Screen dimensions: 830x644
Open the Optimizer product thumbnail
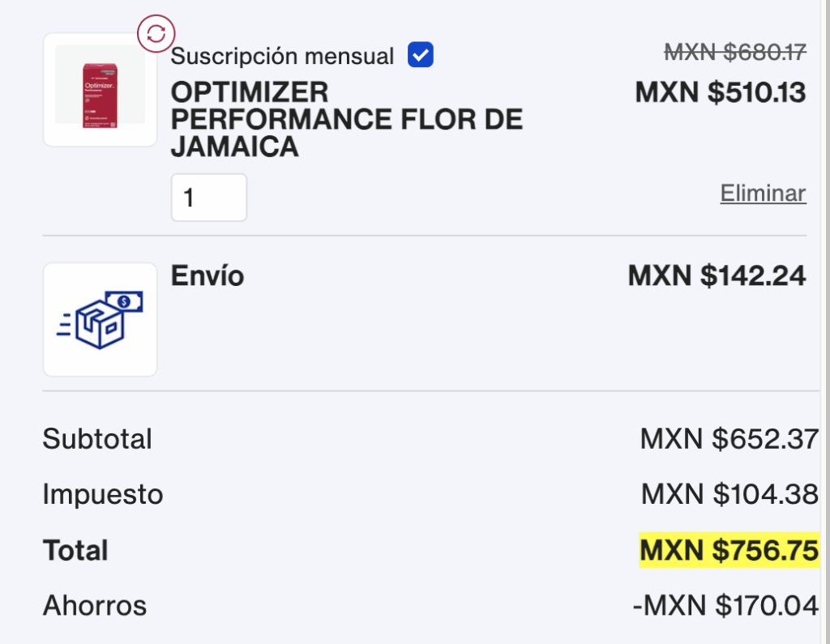pyautogui.click(x=100, y=90)
